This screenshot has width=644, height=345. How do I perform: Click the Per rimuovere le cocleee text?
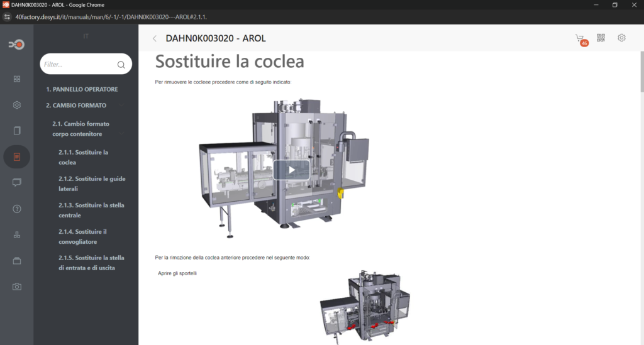point(223,82)
